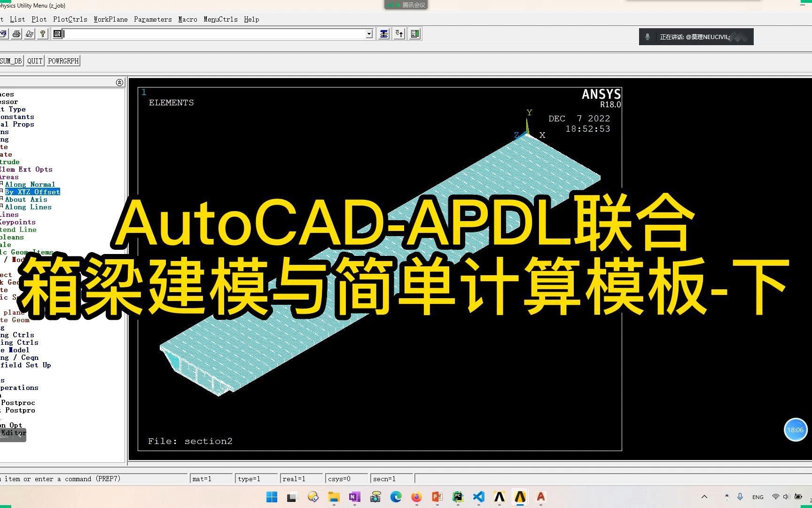Select Extrude Areas Along Normal
This screenshot has width=812, height=508.
tap(31, 184)
